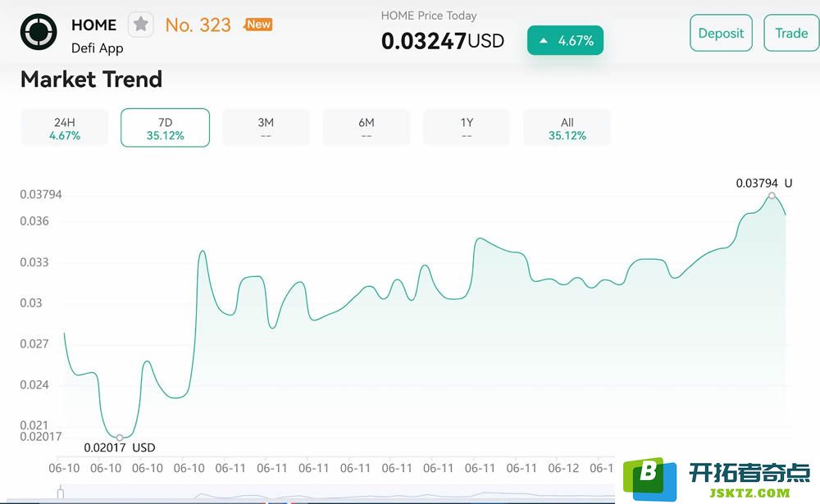Open the Deposit button

click(x=721, y=33)
